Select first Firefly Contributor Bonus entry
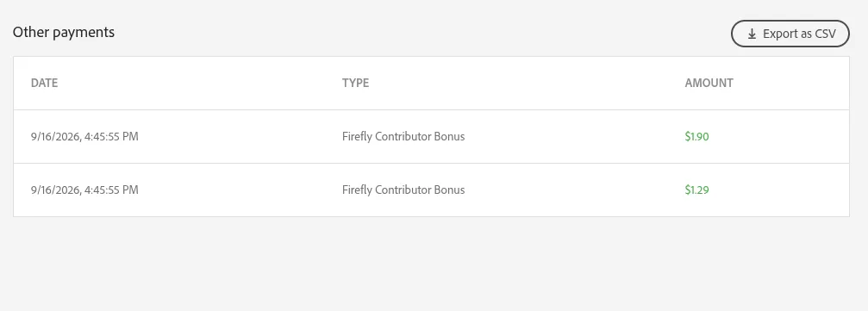The height and width of the screenshot is (311, 868). coord(403,136)
